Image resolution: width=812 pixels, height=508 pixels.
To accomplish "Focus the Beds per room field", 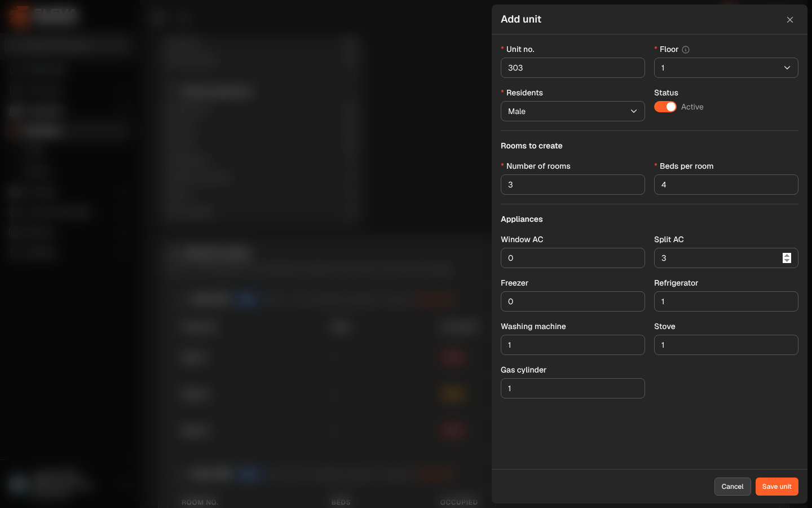I will click(726, 185).
